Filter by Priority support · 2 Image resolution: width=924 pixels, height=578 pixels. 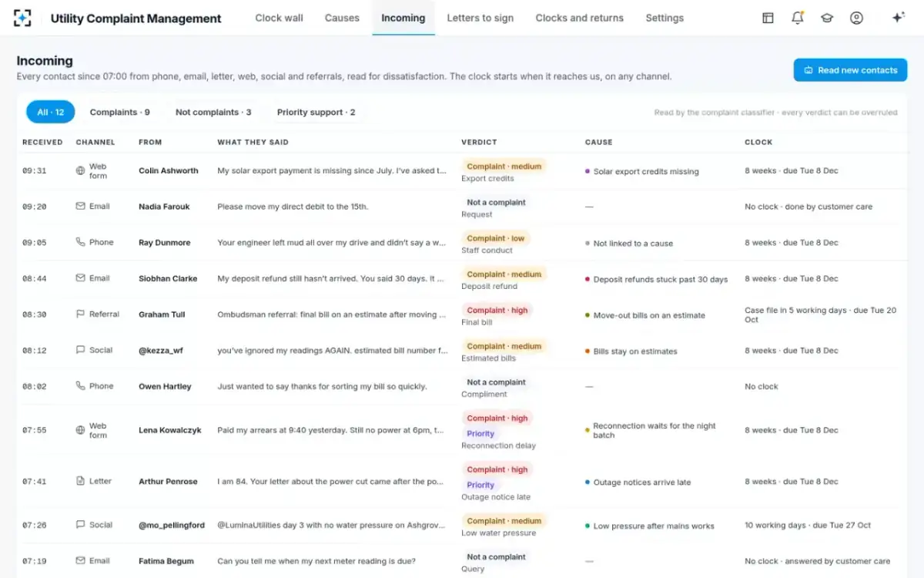(x=316, y=112)
